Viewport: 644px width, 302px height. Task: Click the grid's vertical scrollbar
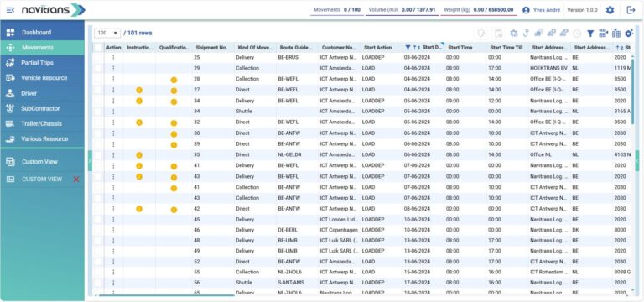(x=632, y=92)
